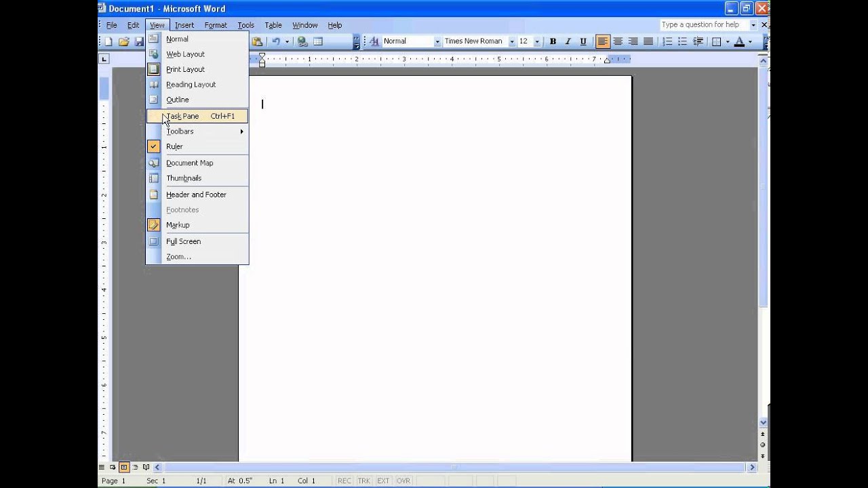This screenshot has height=488, width=868.
Task: Open the font name dropdown arrow
Action: click(x=512, y=41)
